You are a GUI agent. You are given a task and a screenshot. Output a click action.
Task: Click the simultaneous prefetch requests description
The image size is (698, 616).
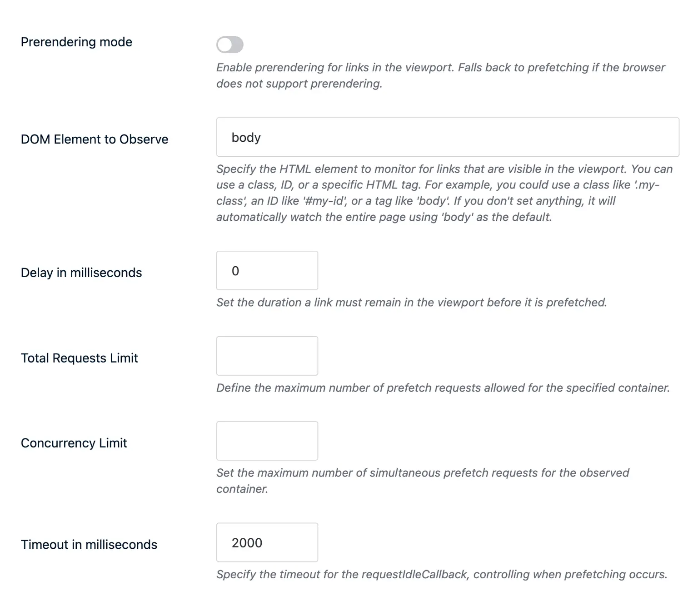(x=423, y=480)
